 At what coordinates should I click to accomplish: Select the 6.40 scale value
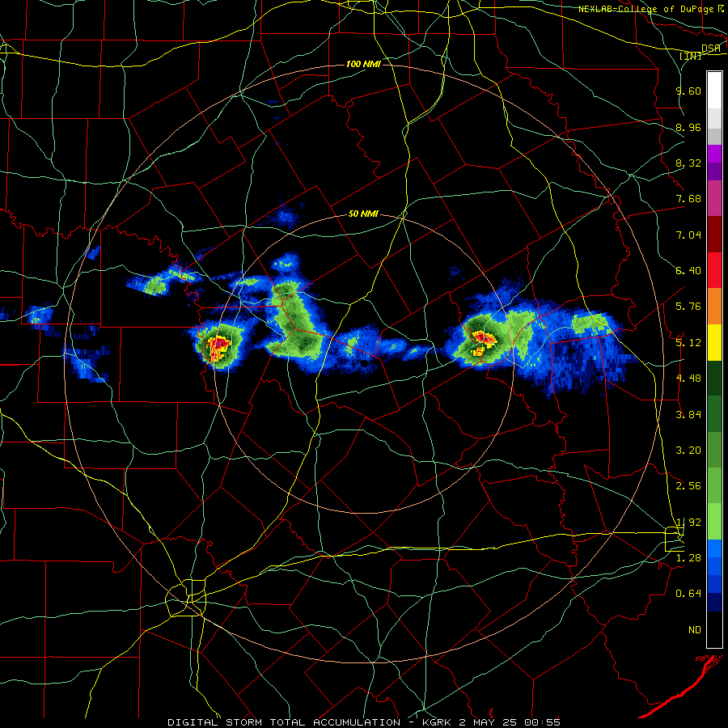pyautogui.click(x=688, y=271)
